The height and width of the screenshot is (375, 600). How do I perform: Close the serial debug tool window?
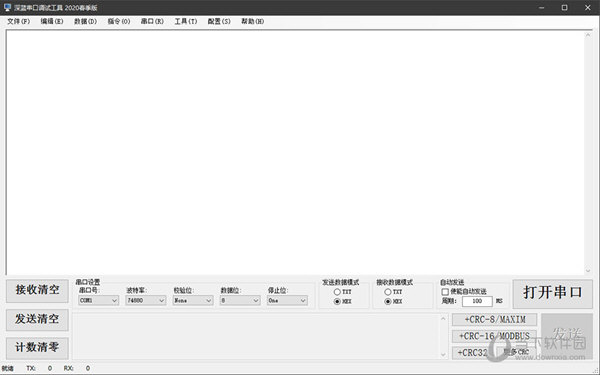(588, 8)
